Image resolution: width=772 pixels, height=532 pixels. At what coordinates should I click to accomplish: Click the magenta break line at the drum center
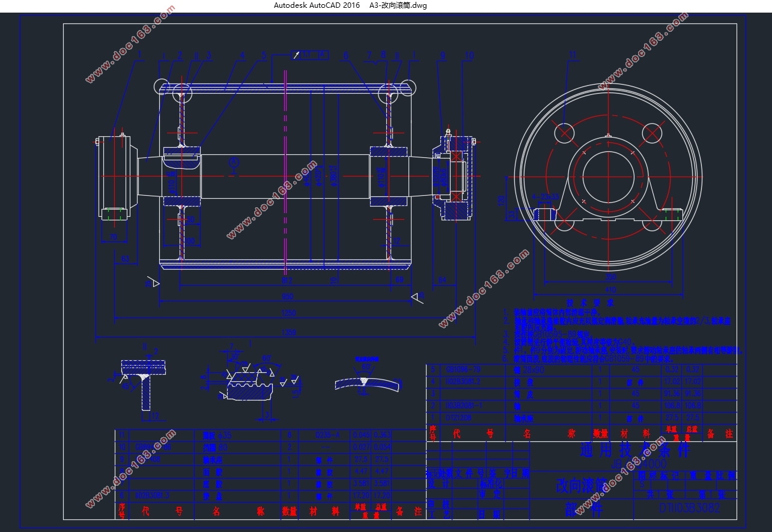pyautogui.click(x=285, y=174)
